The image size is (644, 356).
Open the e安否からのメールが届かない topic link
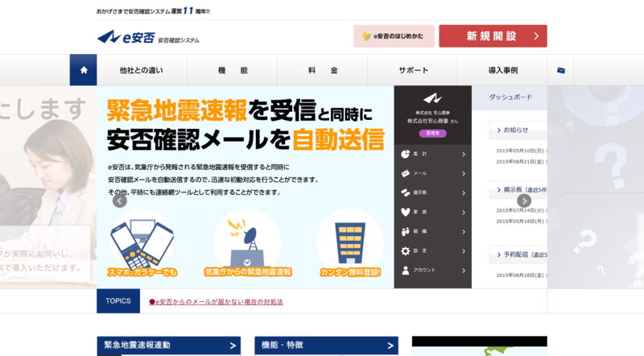point(216,302)
